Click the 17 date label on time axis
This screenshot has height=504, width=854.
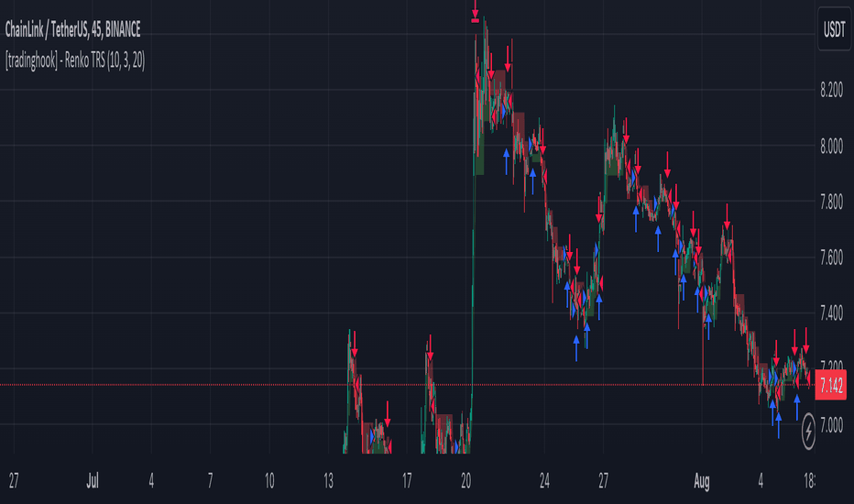pyautogui.click(x=407, y=481)
